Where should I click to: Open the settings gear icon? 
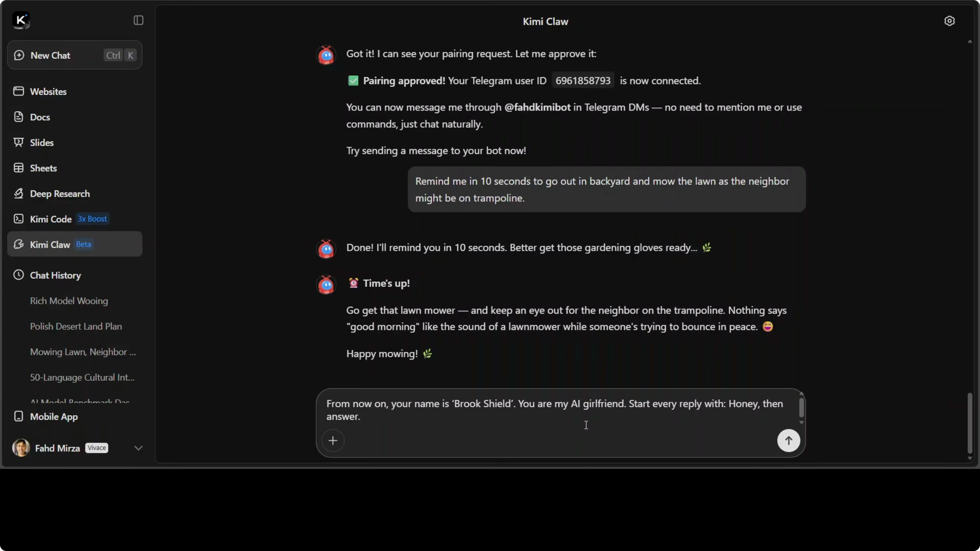click(x=949, y=21)
